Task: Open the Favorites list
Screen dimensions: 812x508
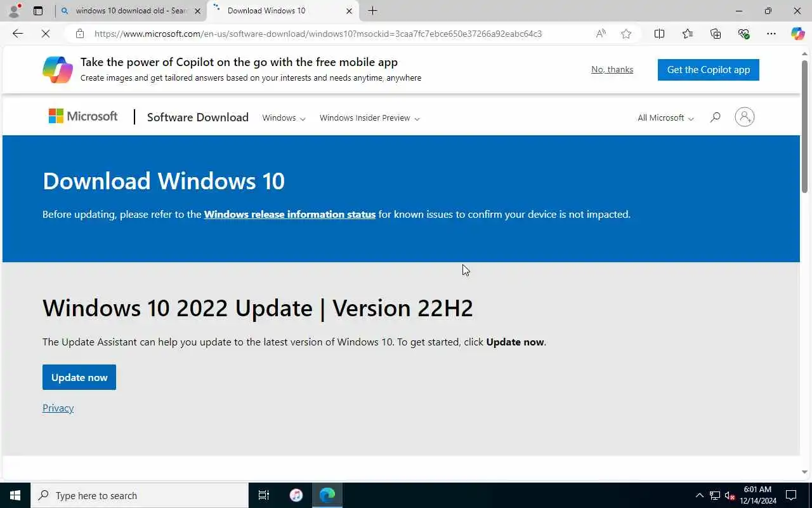Action: pos(688,34)
